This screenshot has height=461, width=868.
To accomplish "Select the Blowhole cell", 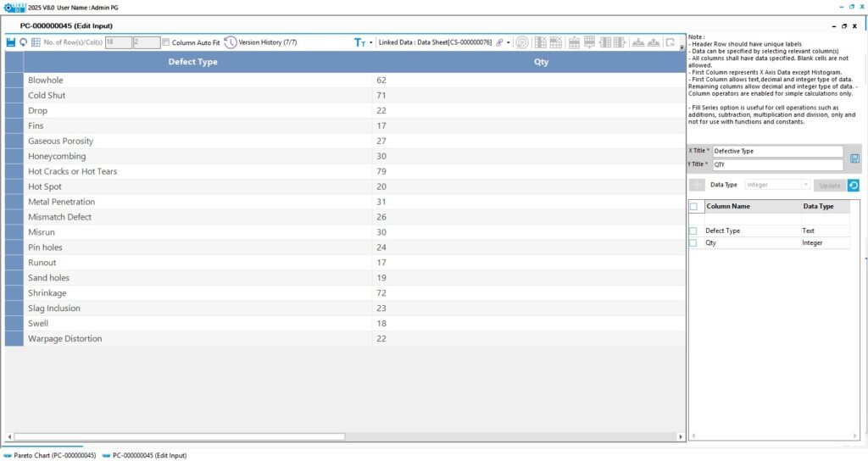I will coord(198,81).
